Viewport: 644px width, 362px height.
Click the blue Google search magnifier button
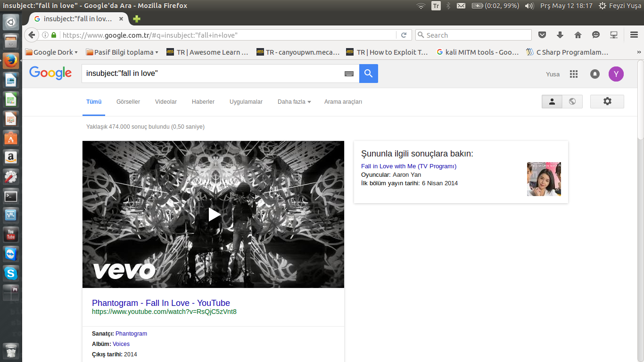point(368,74)
